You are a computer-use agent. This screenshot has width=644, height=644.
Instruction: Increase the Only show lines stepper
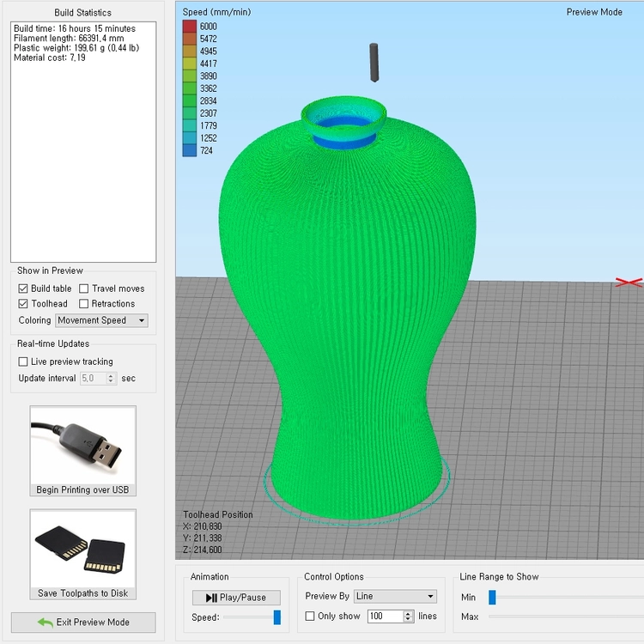tap(408, 613)
